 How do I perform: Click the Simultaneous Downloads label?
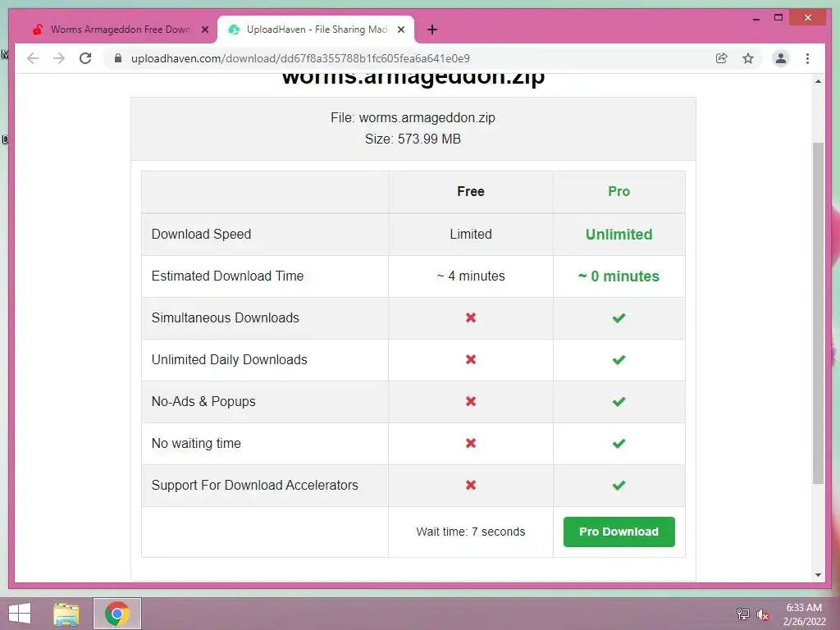225,317
